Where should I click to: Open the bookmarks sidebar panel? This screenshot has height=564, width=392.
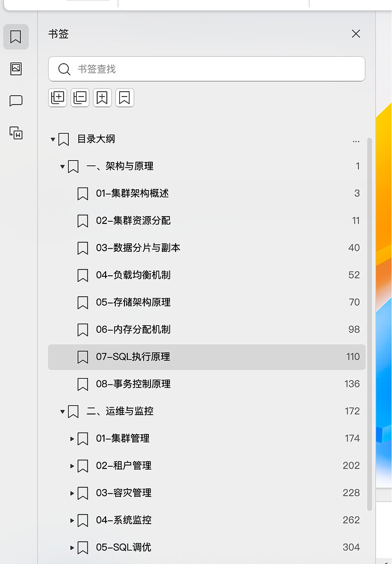[x=16, y=37]
